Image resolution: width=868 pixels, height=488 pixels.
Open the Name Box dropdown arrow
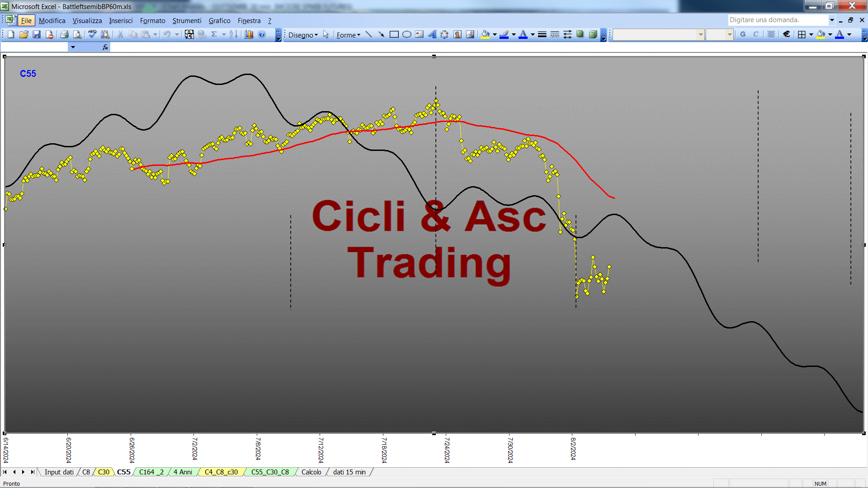pos(73,47)
